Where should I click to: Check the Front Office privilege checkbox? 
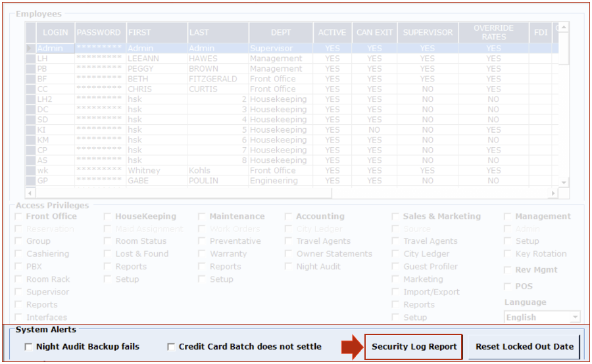[x=19, y=217]
